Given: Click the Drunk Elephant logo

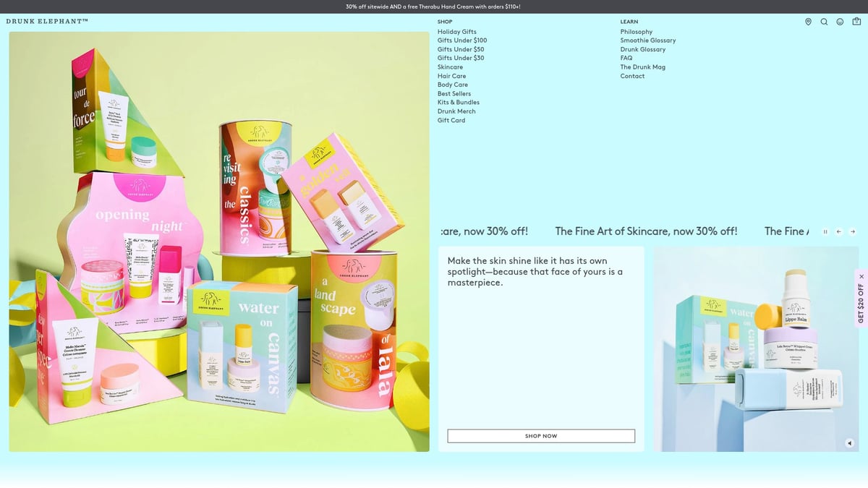Looking at the screenshot, I should click(48, 22).
